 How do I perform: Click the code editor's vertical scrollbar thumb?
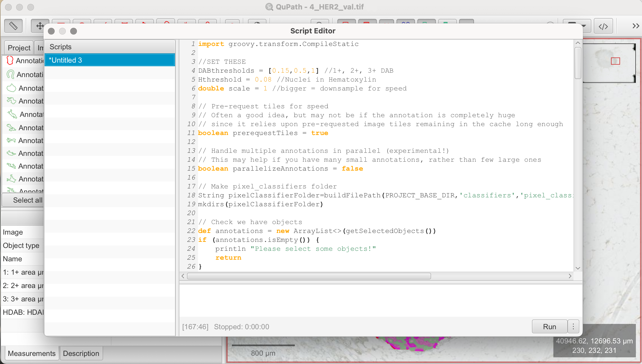[578, 63]
